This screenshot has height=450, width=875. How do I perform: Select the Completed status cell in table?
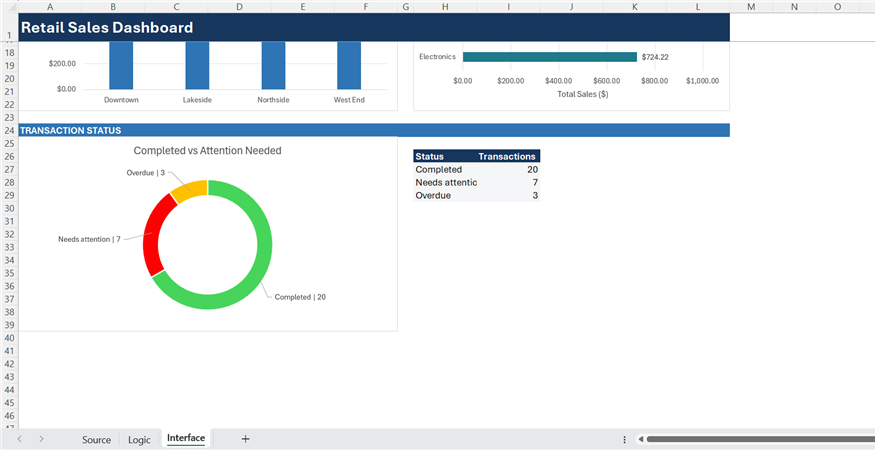[445, 169]
